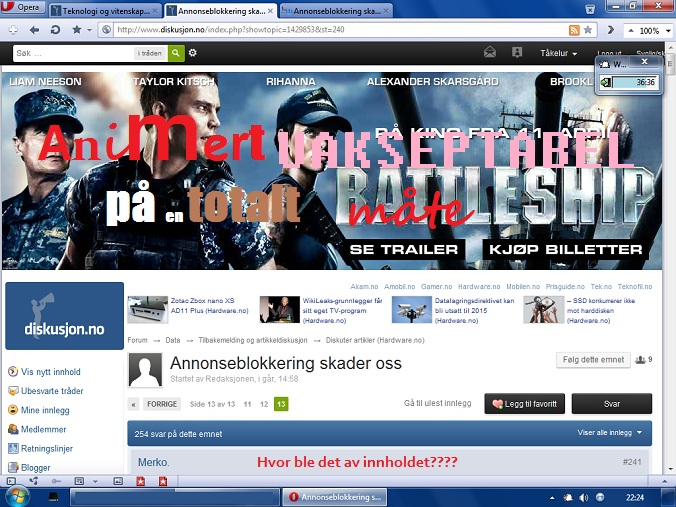Click Gå til ulest innlegg link
Viewport: 676px width, 507px height.
coord(437,403)
